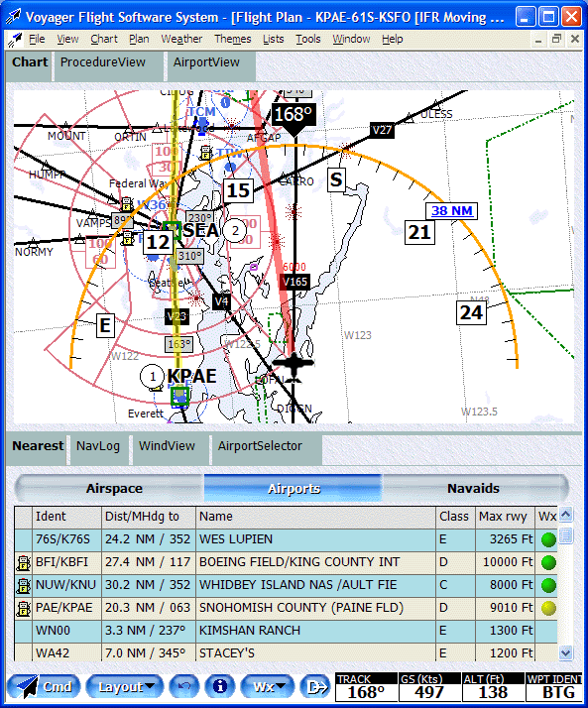The image size is (588, 708).
Task: Sort by the Max rwy column header
Action: pyautogui.click(x=505, y=517)
